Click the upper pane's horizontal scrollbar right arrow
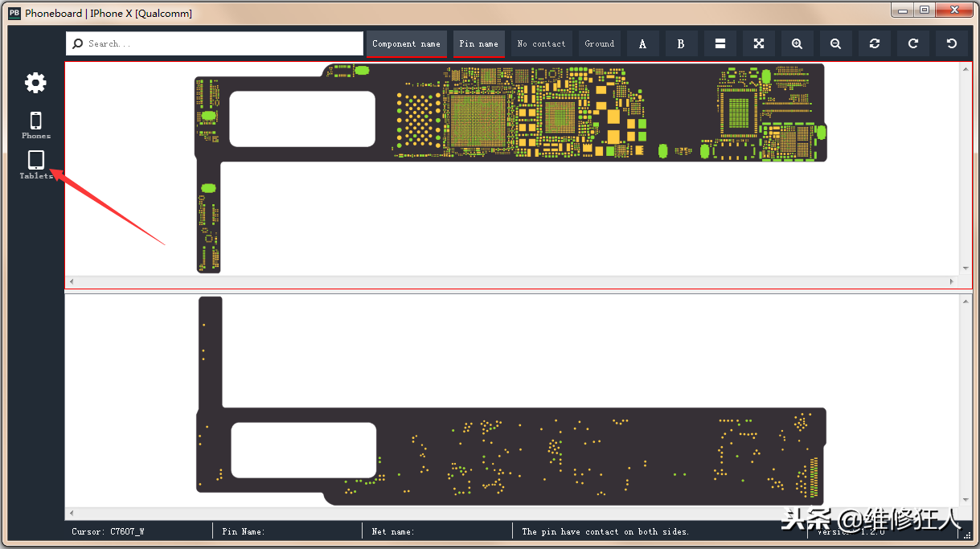 (x=953, y=281)
